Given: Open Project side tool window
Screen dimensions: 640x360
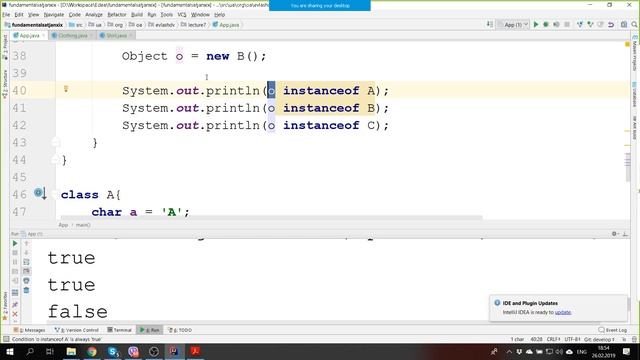Looking at the screenshot, I should [x=5, y=47].
